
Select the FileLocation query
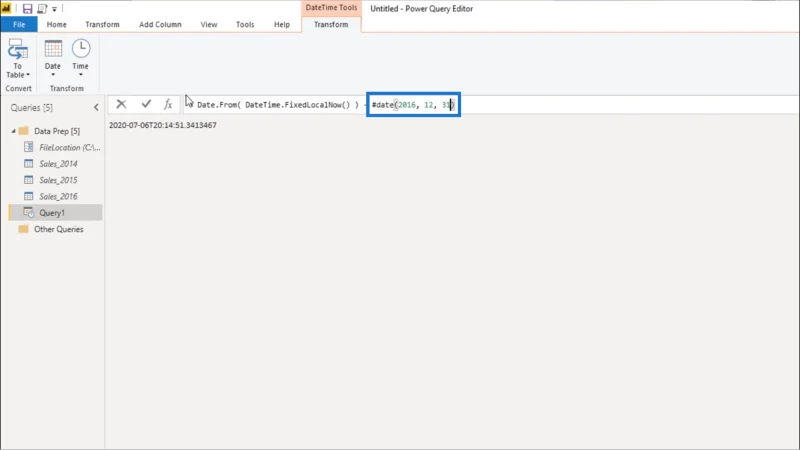[69, 147]
